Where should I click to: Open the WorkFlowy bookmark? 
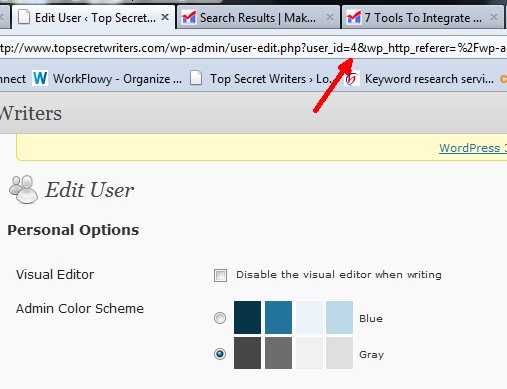coord(107,79)
